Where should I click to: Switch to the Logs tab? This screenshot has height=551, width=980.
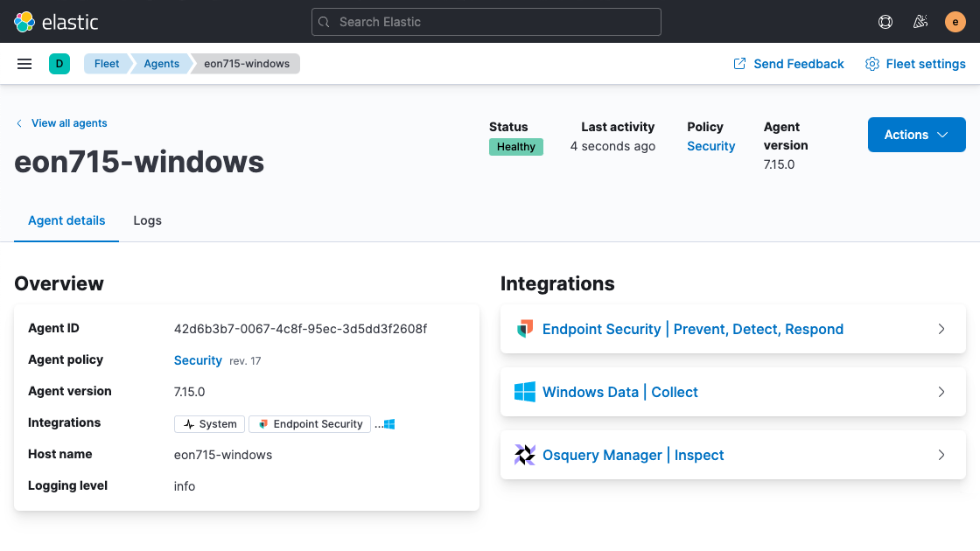point(148,220)
